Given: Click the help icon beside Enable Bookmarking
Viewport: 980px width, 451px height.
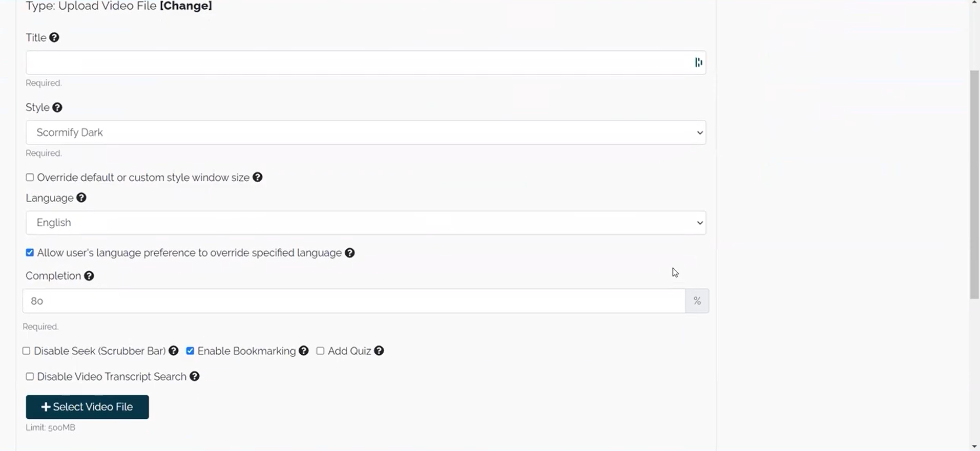Looking at the screenshot, I should (x=303, y=351).
